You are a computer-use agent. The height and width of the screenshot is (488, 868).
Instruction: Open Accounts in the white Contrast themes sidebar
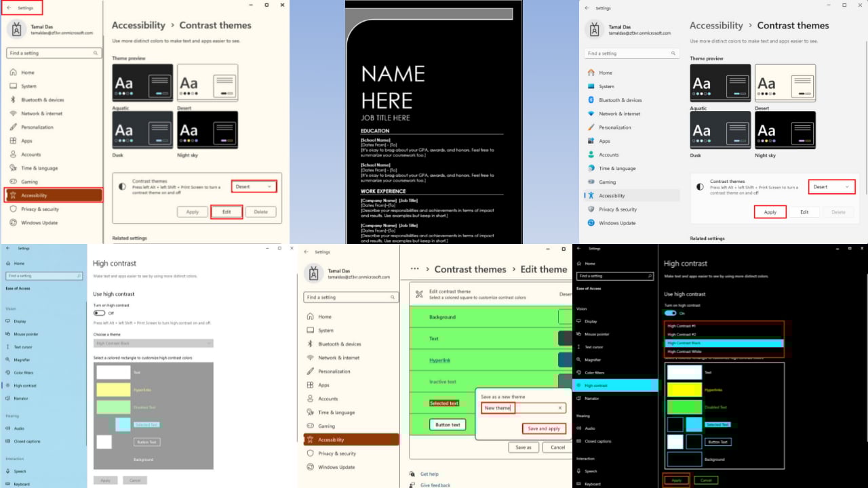point(608,155)
